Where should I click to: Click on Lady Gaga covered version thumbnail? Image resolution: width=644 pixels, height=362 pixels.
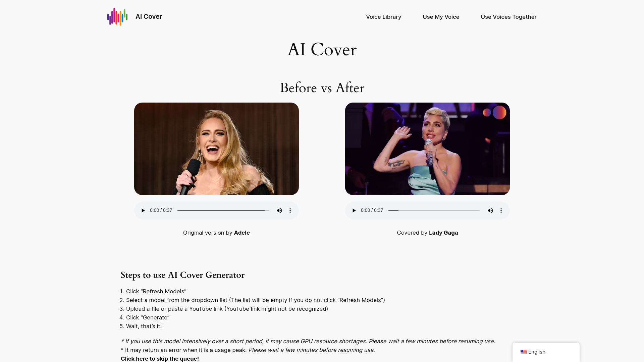coord(427,148)
